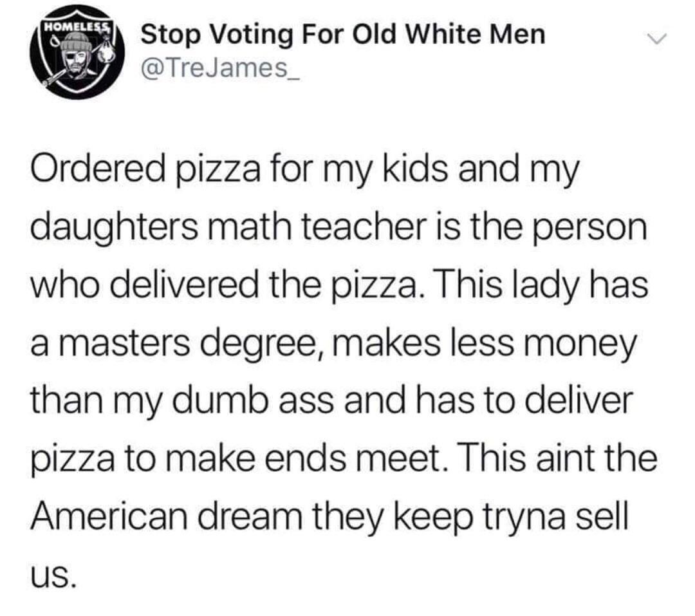
Task: Open the "Stop Voting For Old White Men" profile name
Action: point(342,34)
